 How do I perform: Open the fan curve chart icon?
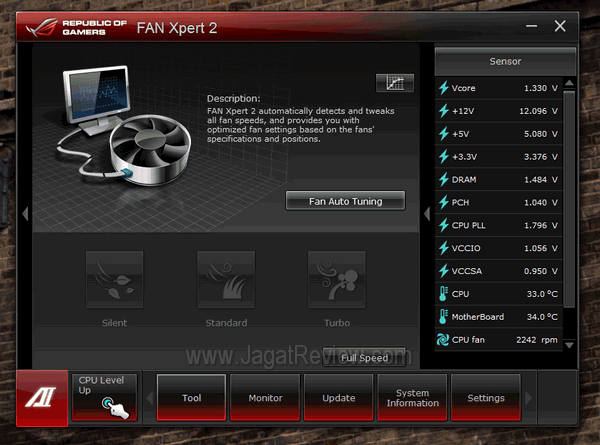pos(395,83)
